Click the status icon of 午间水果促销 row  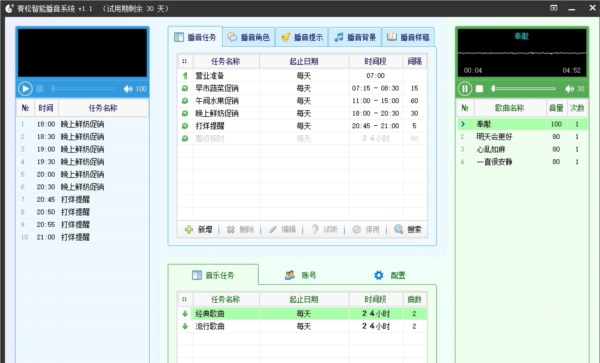(x=185, y=101)
